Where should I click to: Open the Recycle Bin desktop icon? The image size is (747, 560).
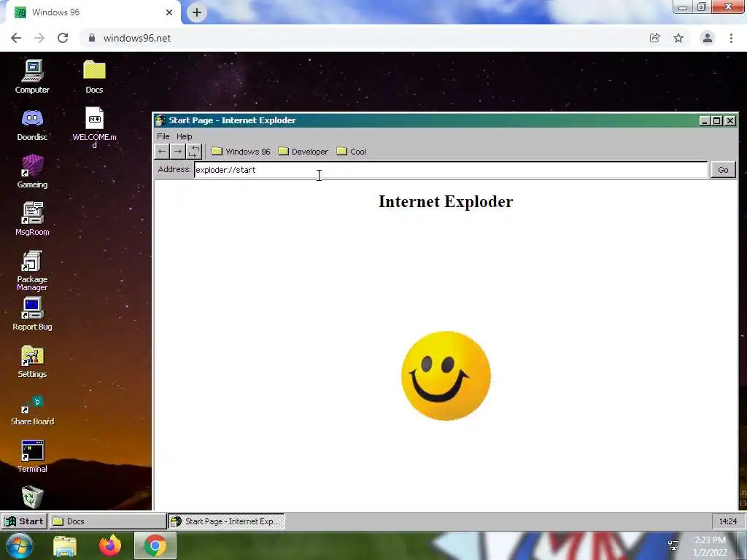click(32, 497)
